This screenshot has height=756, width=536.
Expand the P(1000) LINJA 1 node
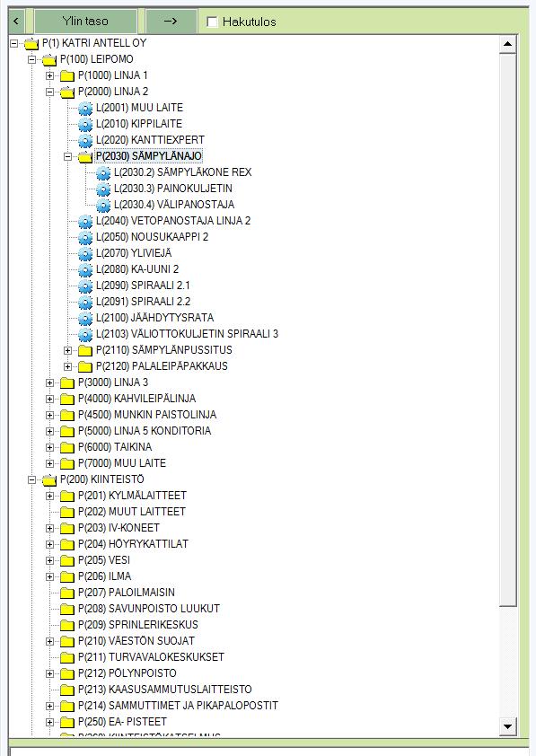tap(49, 75)
